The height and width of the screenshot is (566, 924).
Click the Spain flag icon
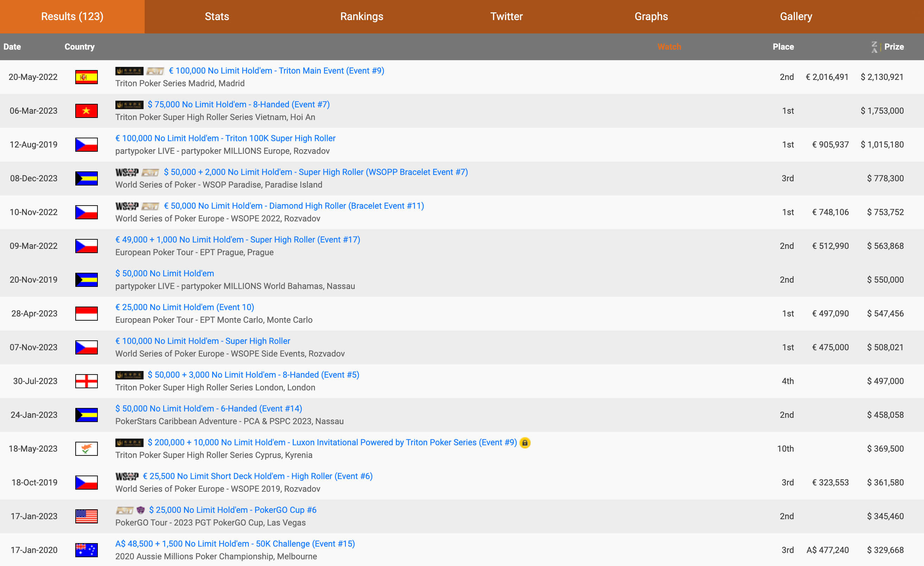[86, 77]
